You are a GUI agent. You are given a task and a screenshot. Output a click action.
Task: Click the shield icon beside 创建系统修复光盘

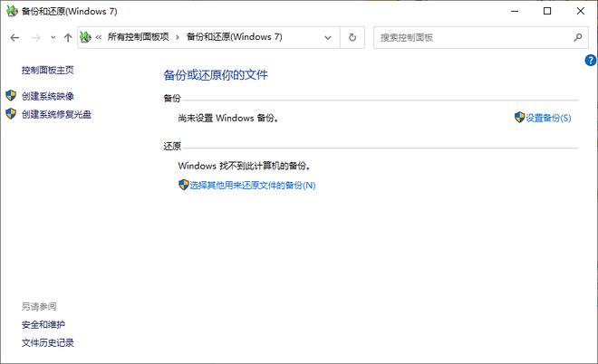pyautogui.click(x=11, y=113)
